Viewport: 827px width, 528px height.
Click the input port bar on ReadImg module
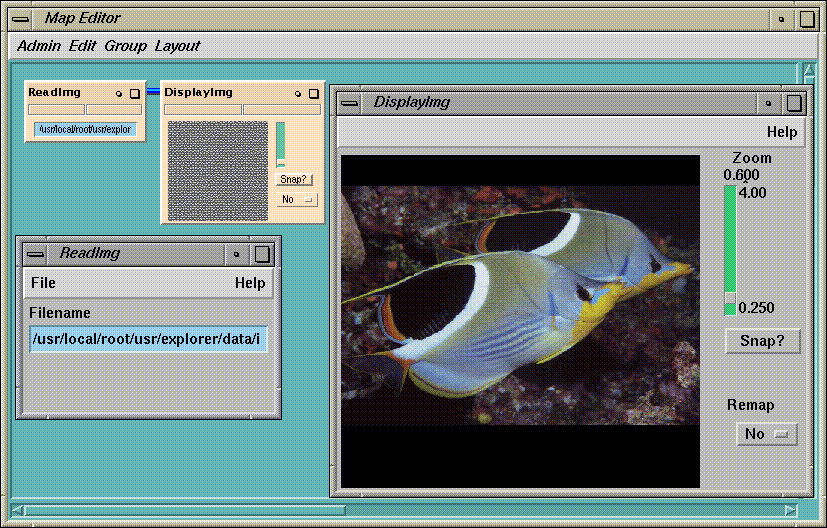56,109
